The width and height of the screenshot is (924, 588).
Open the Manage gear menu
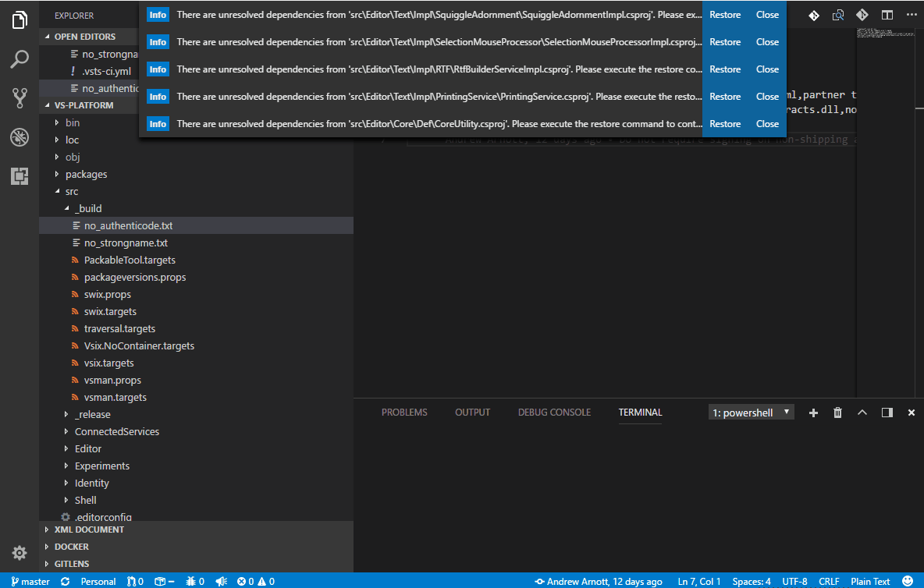[20, 553]
